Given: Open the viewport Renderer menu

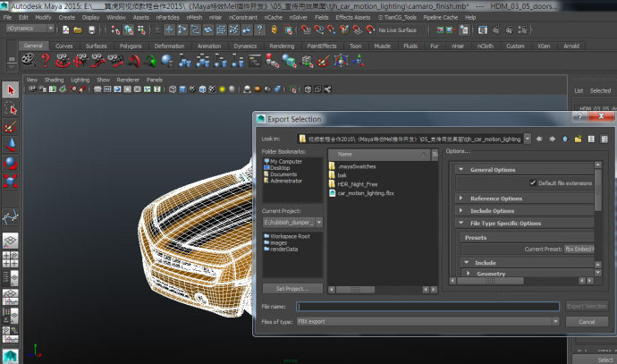Looking at the screenshot, I should pyautogui.click(x=128, y=80).
